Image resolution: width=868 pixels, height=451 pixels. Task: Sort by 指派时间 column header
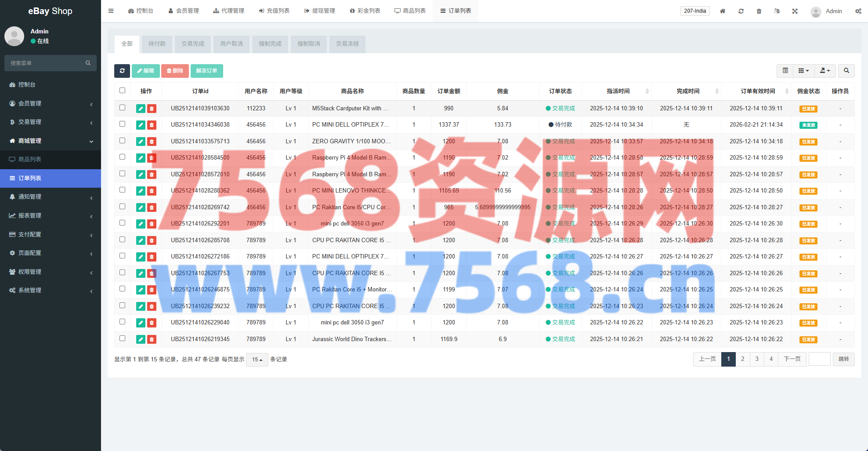click(x=618, y=91)
